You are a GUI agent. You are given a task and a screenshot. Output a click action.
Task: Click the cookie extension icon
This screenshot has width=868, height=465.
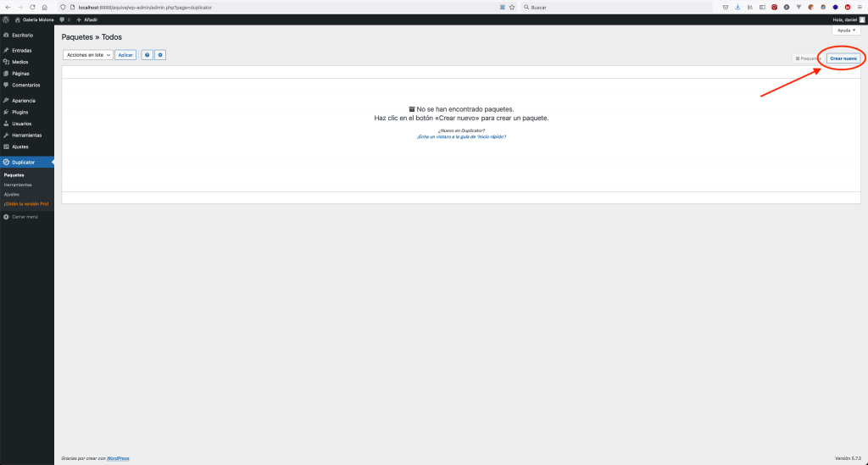[x=810, y=7]
